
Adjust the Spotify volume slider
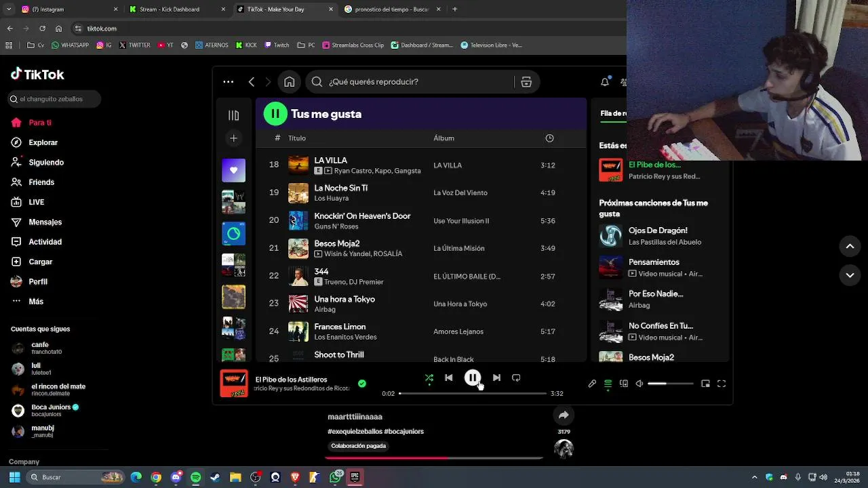pos(670,384)
